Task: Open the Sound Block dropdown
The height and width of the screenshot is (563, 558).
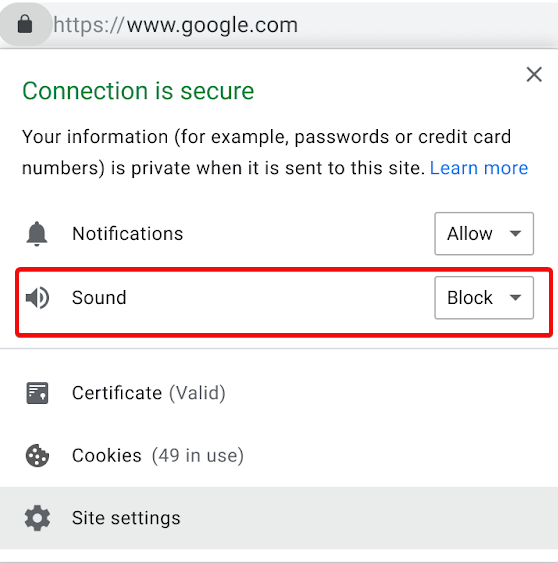Action: (484, 298)
